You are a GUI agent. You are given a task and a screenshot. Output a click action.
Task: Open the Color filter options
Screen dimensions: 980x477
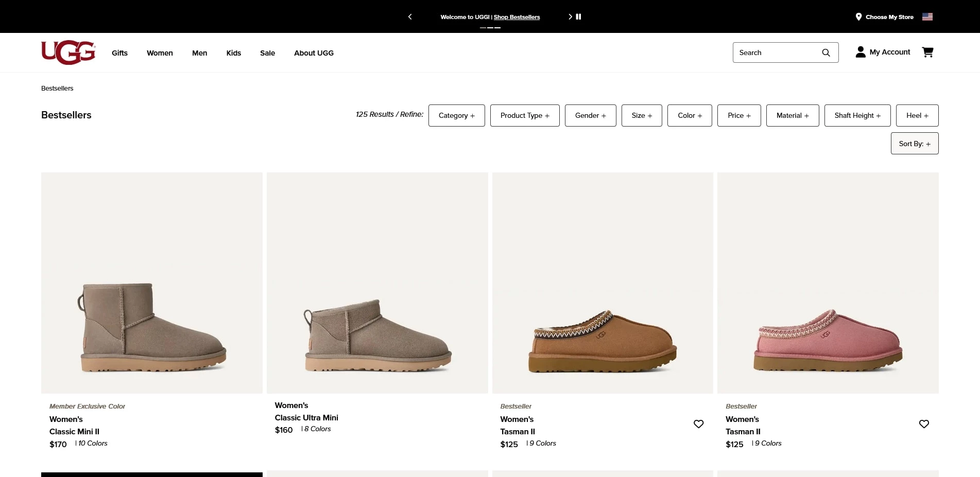point(689,115)
